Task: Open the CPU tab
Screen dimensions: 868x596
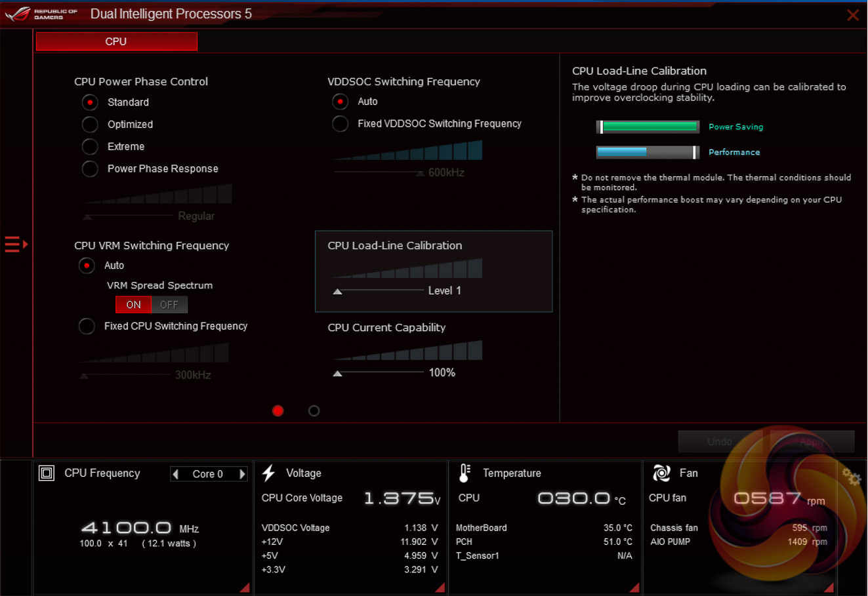Action: click(116, 41)
